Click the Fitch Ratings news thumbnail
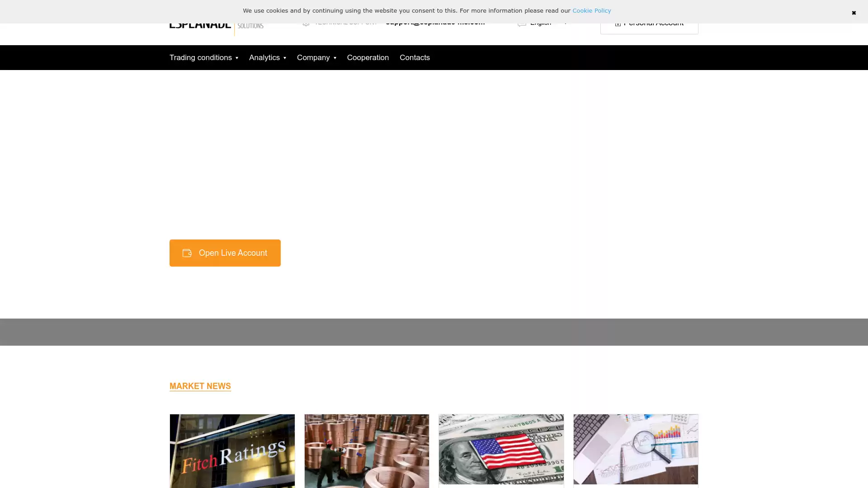 (x=232, y=451)
